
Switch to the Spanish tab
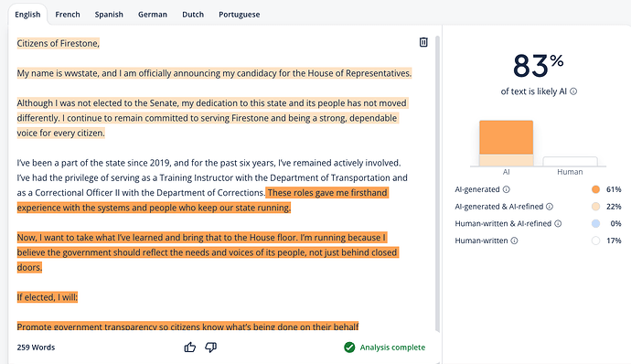point(109,15)
